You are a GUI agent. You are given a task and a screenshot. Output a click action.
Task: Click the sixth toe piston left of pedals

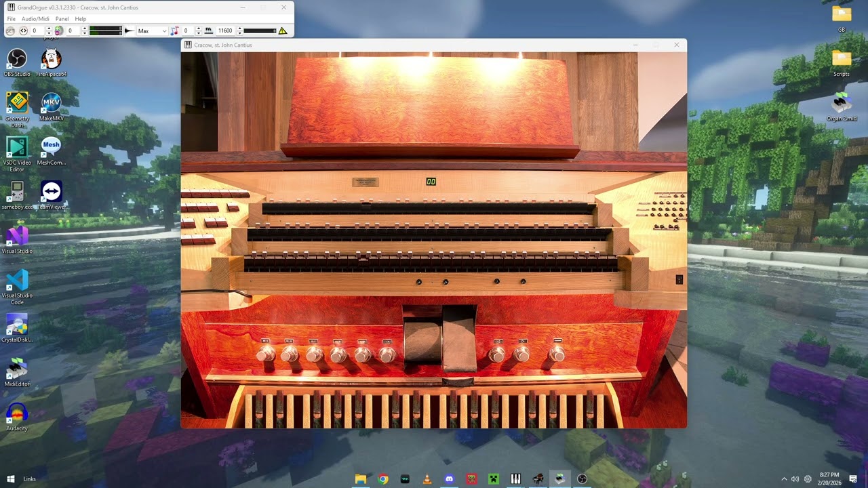[387, 353]
